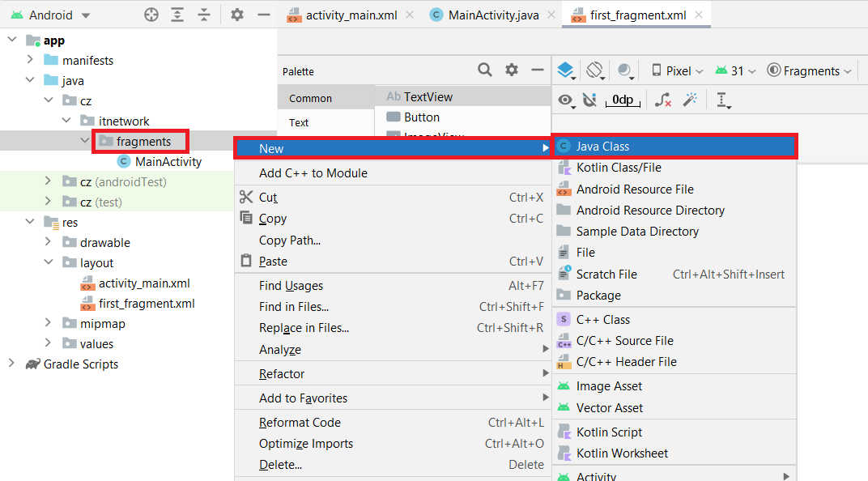Click Select Opened File target icon
The width and height of the screenshot is (868, 481).
coord(151,15)
